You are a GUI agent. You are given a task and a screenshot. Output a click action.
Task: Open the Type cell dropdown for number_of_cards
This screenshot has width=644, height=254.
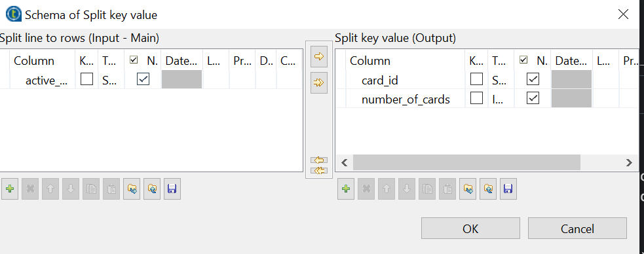tap(501, 99)
